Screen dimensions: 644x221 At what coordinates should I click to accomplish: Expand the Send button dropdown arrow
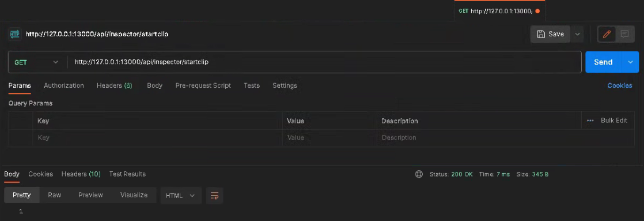pyautogui.click(x=630, y=62)
